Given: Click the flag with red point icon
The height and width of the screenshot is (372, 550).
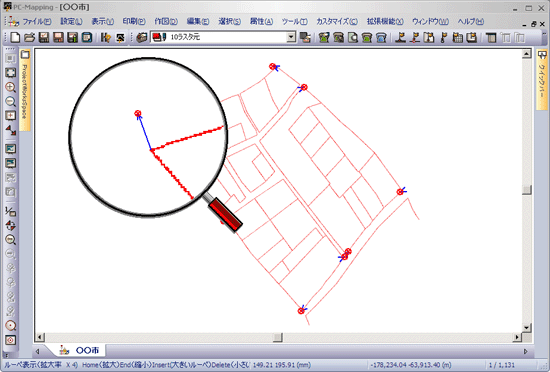Looking at the screenshot, I should [415, 37].
